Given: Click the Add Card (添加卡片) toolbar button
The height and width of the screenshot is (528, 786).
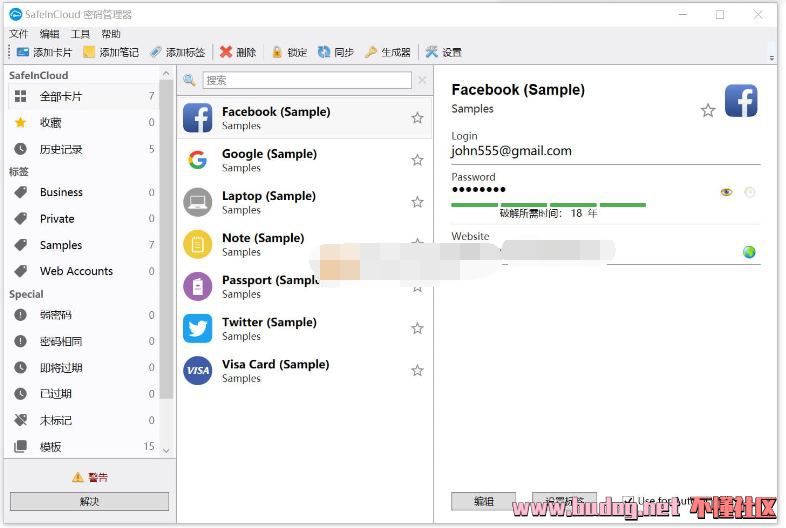Looking at the screenshot, I should 44,52.
